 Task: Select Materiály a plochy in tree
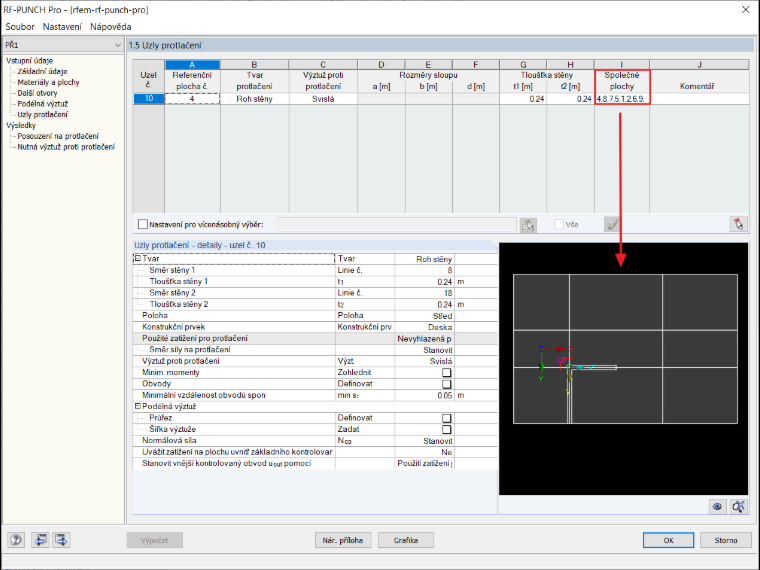pyautogui.click(x=48, y=82)
